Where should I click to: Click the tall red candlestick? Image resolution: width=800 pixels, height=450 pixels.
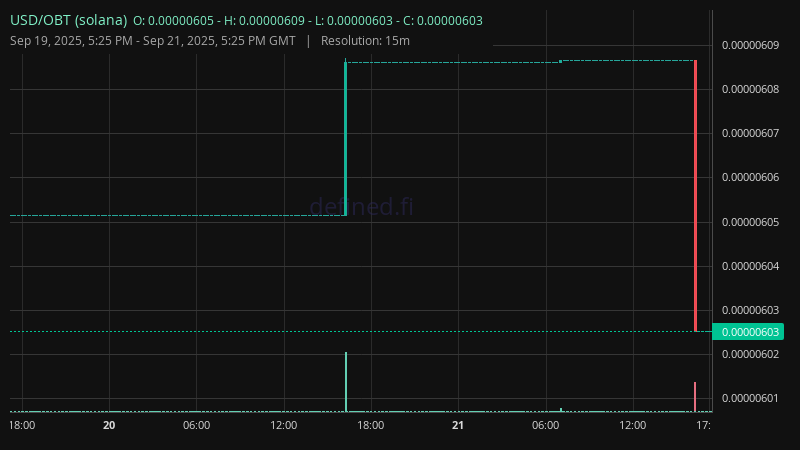tap(695, 196)
